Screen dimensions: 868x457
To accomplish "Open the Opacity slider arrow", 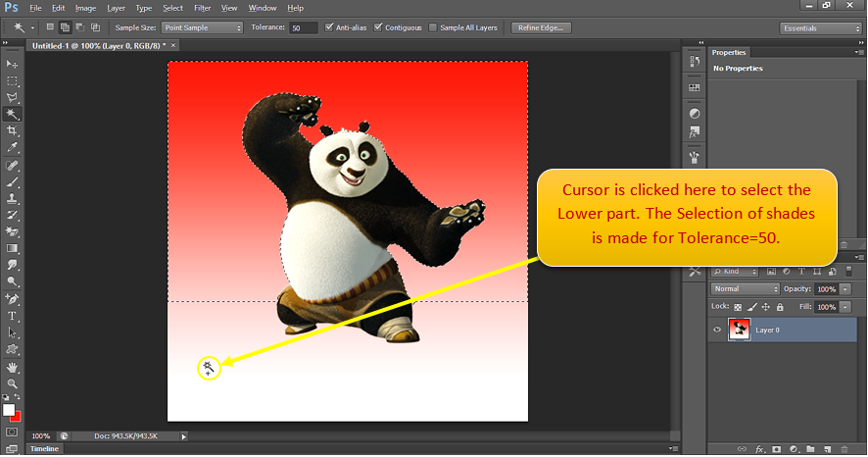I will (x=845, y=289).
